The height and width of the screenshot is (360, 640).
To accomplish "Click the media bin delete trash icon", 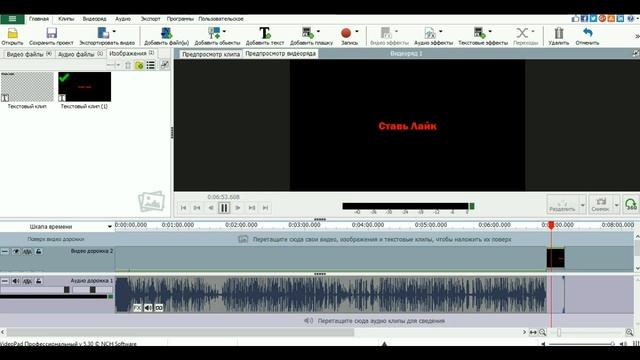I will coord(128,65).
